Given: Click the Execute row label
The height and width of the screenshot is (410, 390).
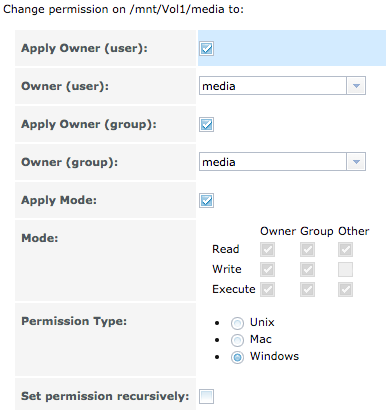Looking at the screenshot, I should (234, 289).
